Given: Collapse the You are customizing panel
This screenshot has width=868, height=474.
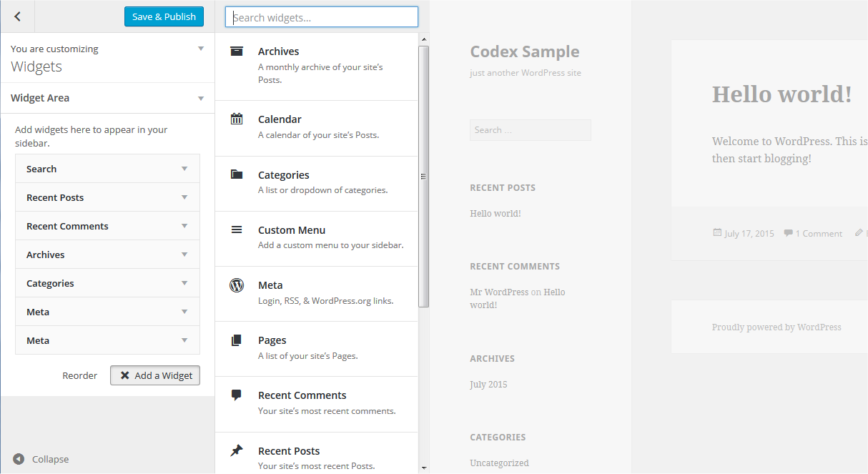Looking at the screenshot, I should (201, 49).
